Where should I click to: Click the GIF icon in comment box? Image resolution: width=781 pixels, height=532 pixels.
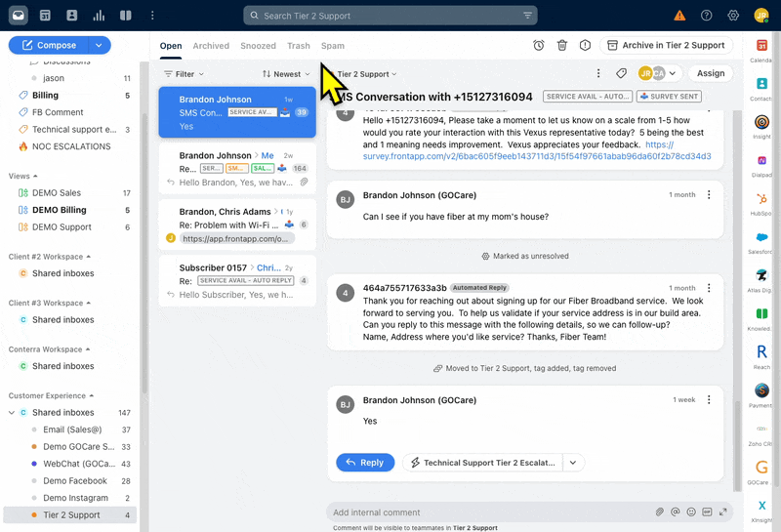click(707, 512)
